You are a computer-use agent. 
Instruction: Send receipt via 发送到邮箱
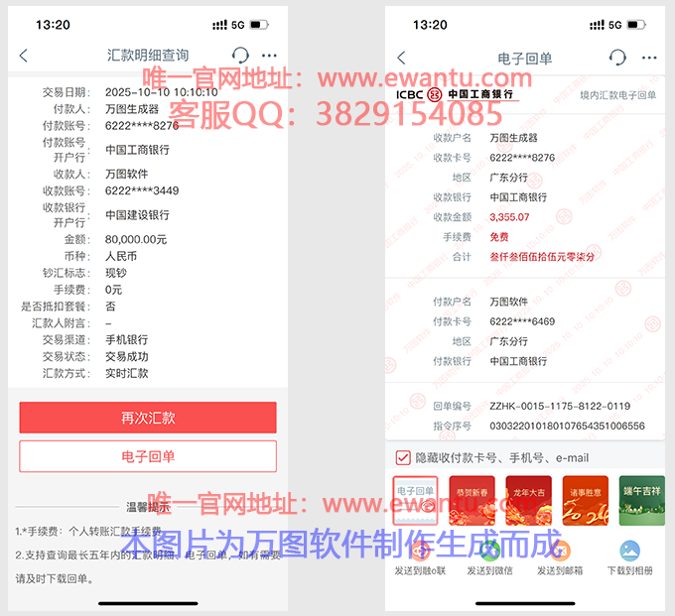[560, 558]
